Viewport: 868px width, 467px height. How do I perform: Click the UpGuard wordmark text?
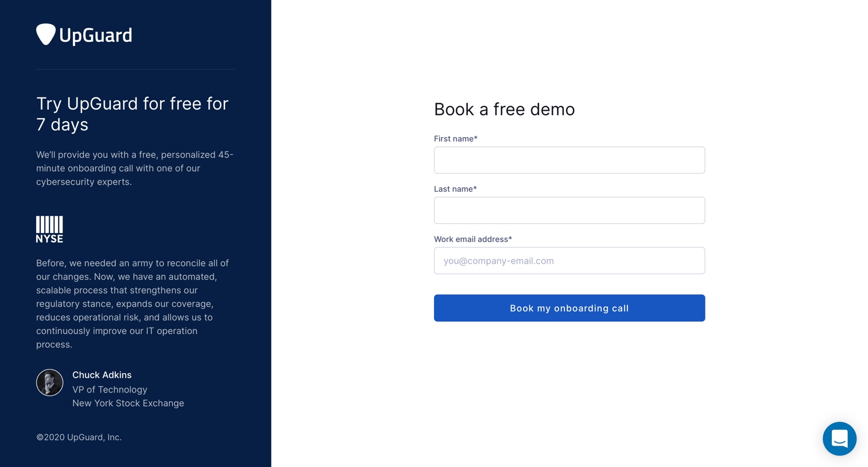tap(96, 36)
